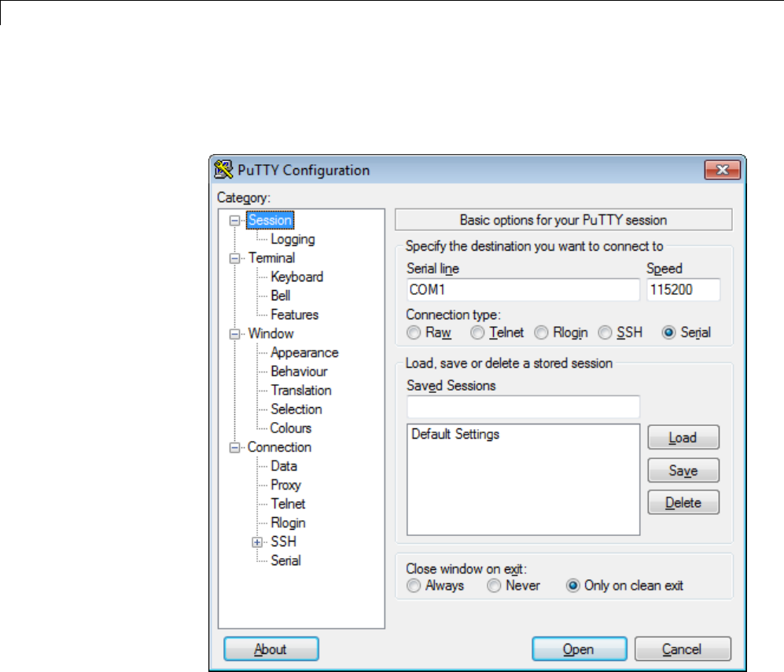This screenshot has width=784, height=672.
Task: Focus the Serial line field with COM1
Action: [523, 290]
